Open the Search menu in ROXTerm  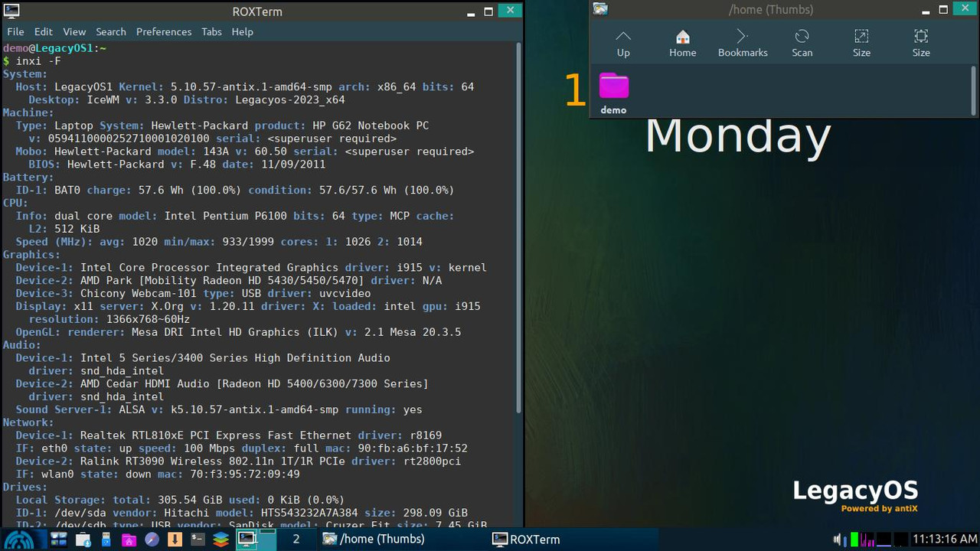(111, 31)
